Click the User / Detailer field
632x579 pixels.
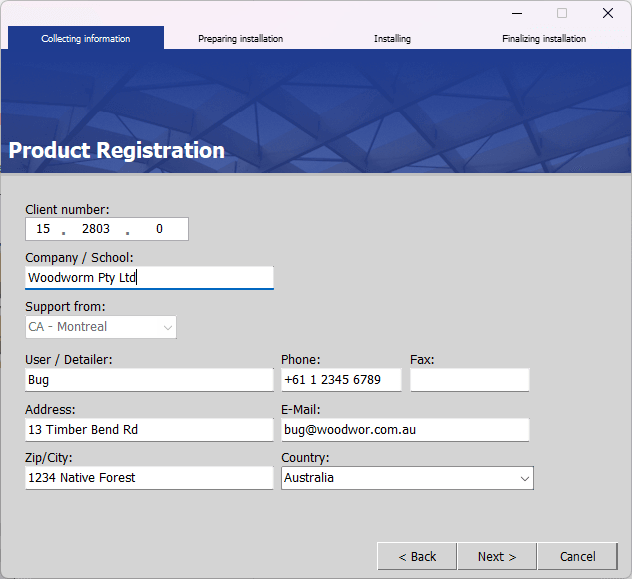point(149,380)
